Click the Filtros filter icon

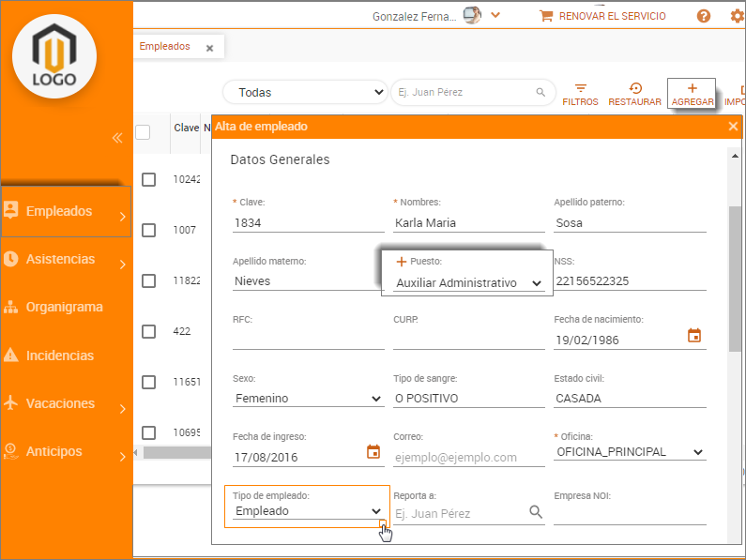coord(580,88)
